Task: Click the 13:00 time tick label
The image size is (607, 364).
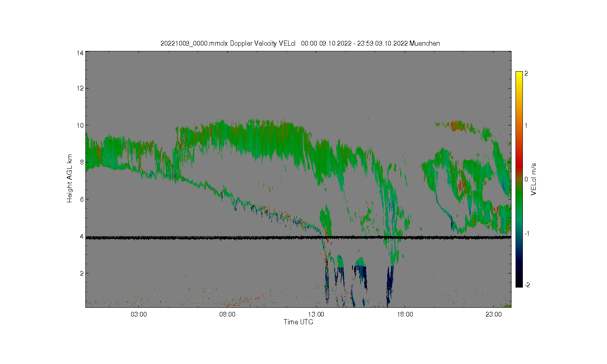Action: coord(316,314)
